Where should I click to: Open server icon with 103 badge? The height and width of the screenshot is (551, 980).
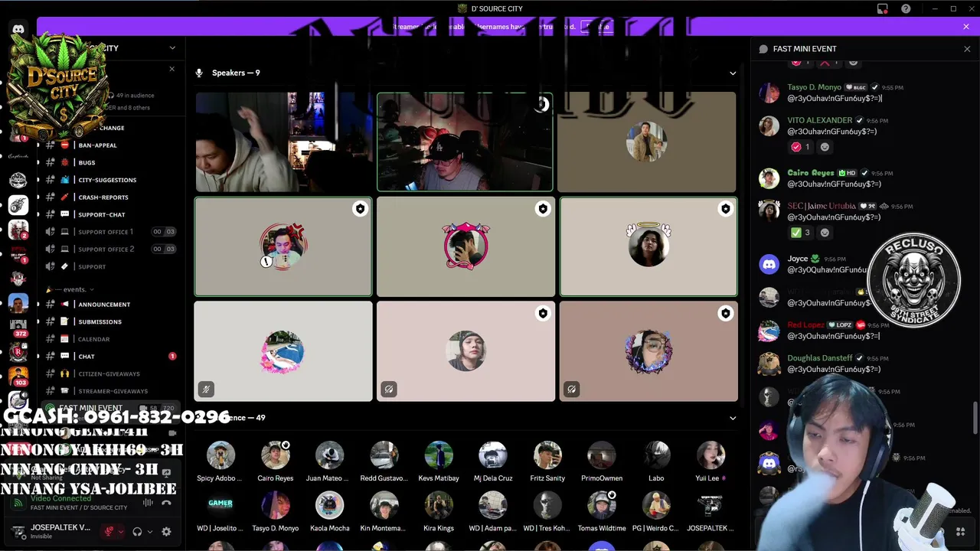[x=18, y=375]
